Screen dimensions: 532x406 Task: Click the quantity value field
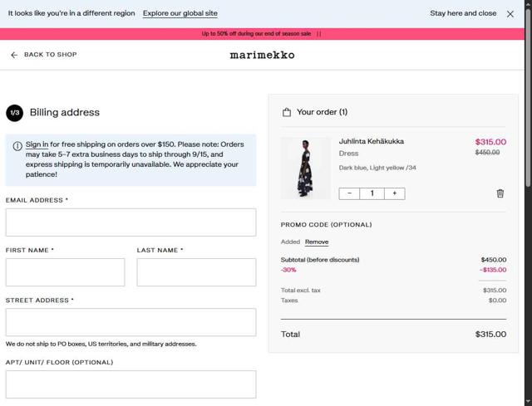tap(372, 193)
